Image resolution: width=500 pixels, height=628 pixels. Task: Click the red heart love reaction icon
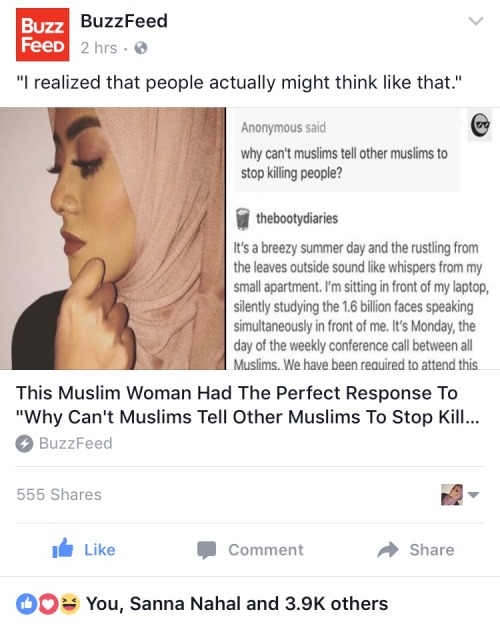point(48,604)
